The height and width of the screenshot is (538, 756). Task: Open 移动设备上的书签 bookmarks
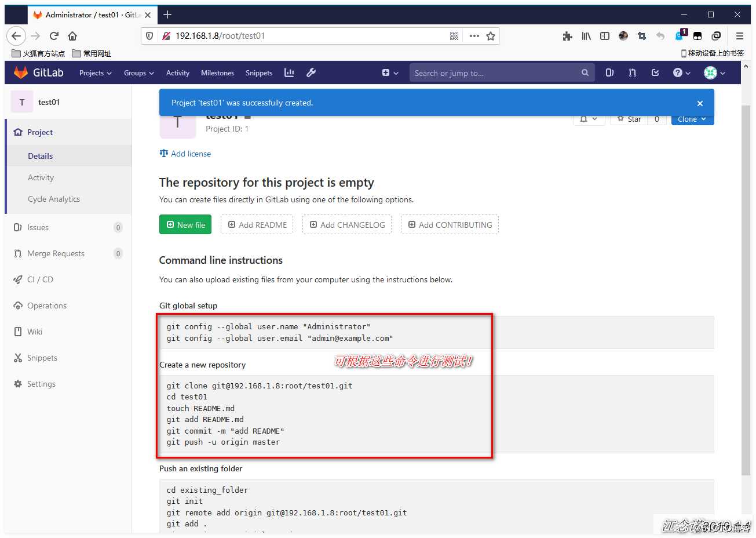click(x=712, y=53)
